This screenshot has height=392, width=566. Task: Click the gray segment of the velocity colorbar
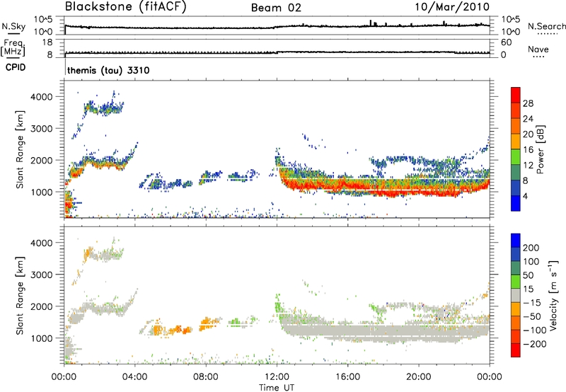click(516, 295)
